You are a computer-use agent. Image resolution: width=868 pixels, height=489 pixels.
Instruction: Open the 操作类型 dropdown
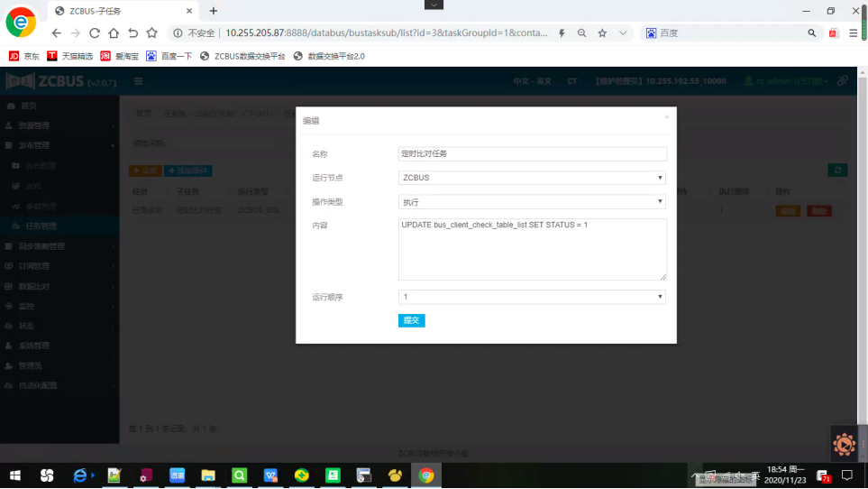click(x=532, y=202)
